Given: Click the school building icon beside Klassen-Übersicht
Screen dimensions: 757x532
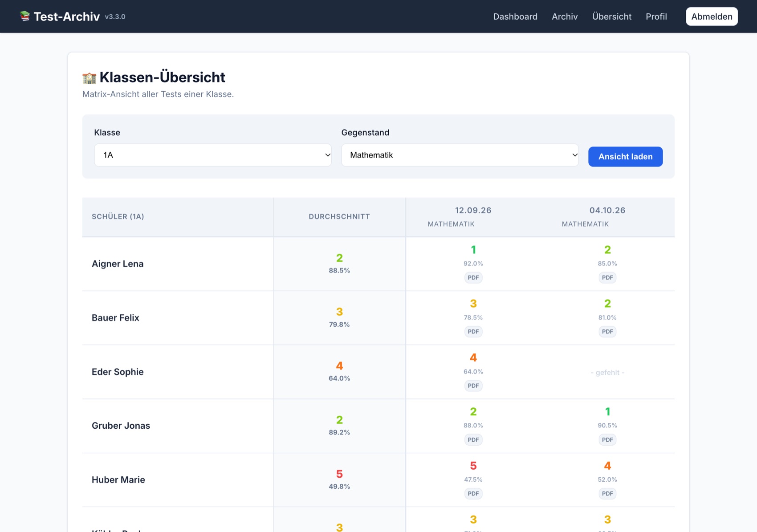Looking at the screenshot, I should click(x=89, y=78).
